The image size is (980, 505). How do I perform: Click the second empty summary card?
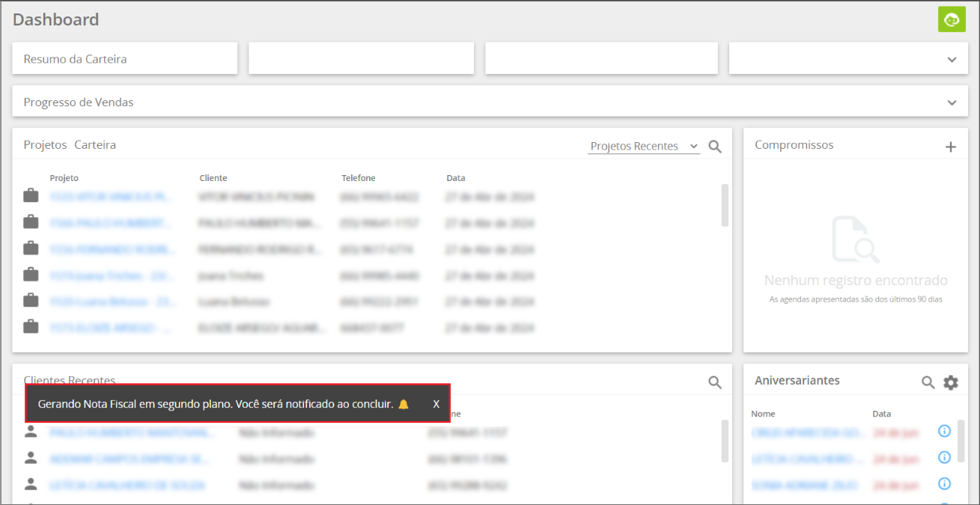361,58
